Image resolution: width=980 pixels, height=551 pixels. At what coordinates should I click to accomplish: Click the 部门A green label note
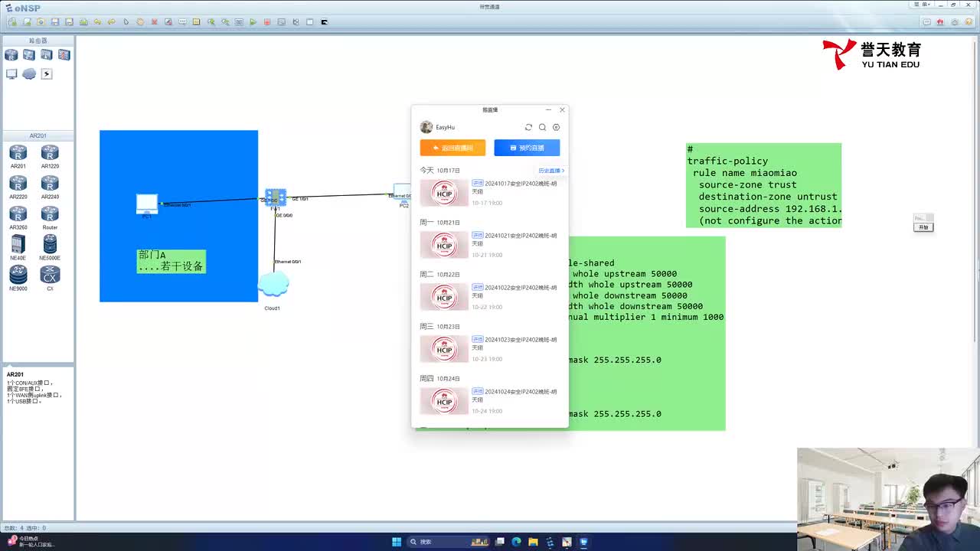[x=171, y=261]
